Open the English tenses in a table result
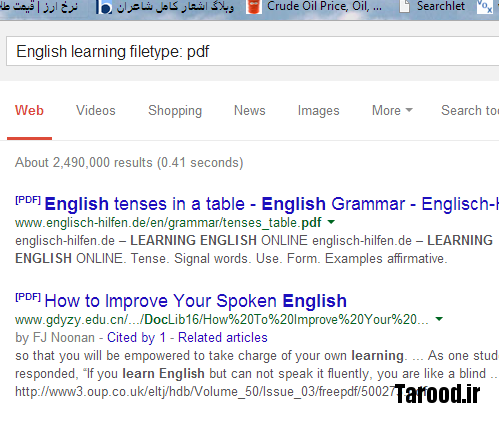Screen dimensions: 499x422 (272, 204)
